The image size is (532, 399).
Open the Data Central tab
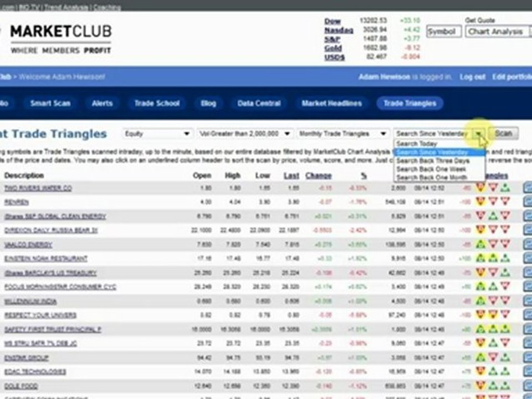pyautogui.click(x=259, y=103)
